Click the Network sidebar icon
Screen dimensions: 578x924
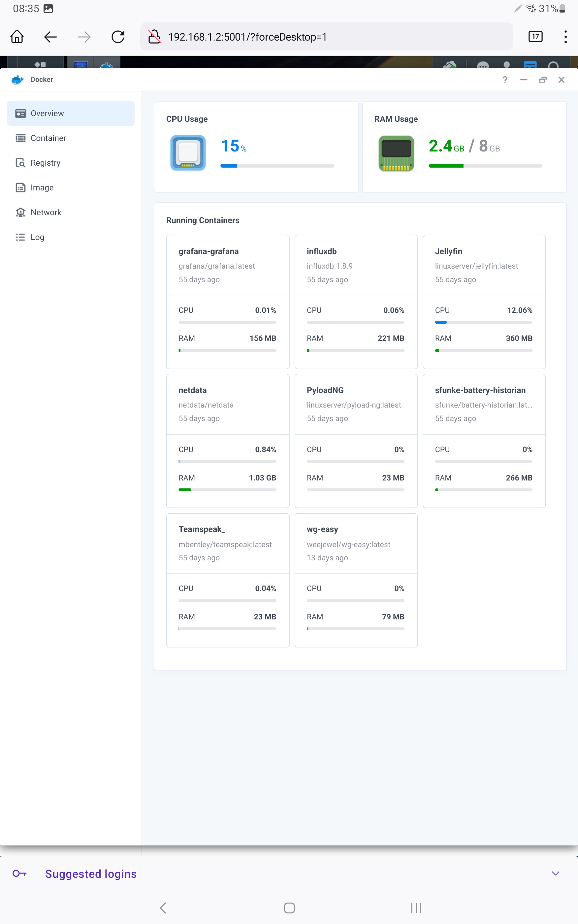click(20, 212)
